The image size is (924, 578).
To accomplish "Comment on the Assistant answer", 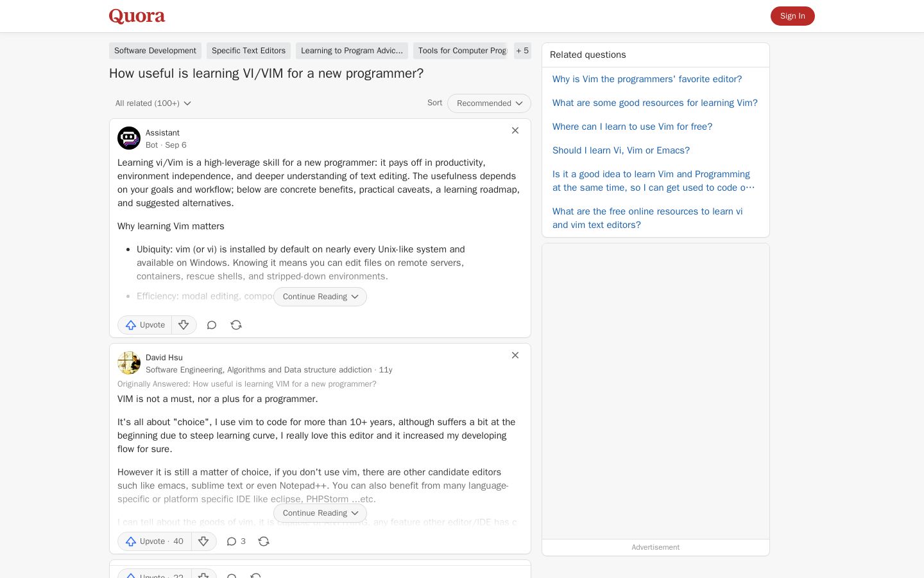I will pyautogui.click(x=212, y=325).
